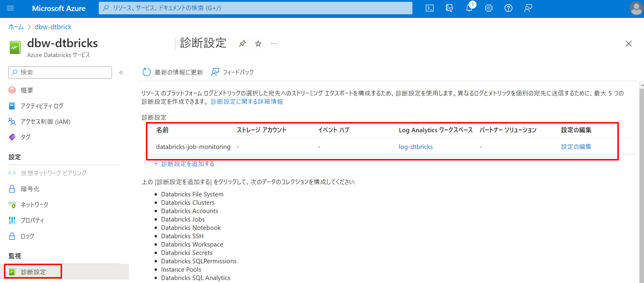Open log-dtbricks workspace link

(416, 147)
